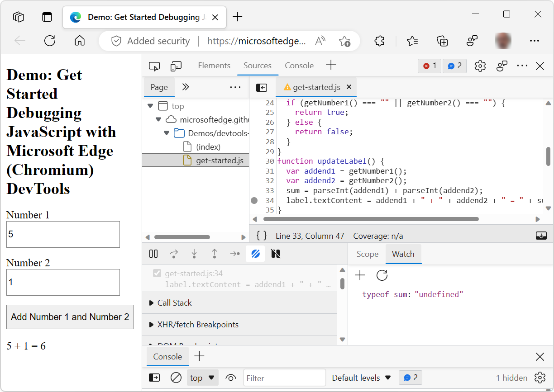Open Default levels dropdown
554x392 pixels.
[361, 378]
